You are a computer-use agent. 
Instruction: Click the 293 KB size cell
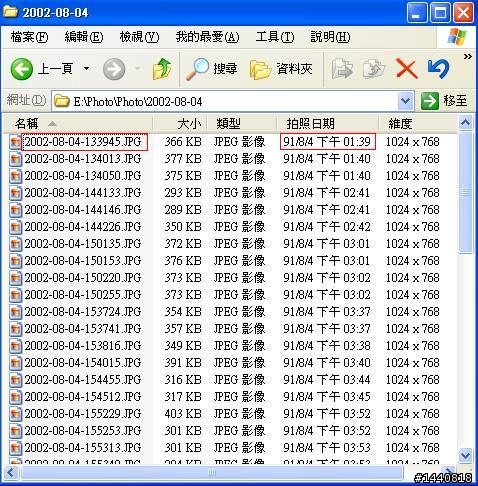pos(183,193)
